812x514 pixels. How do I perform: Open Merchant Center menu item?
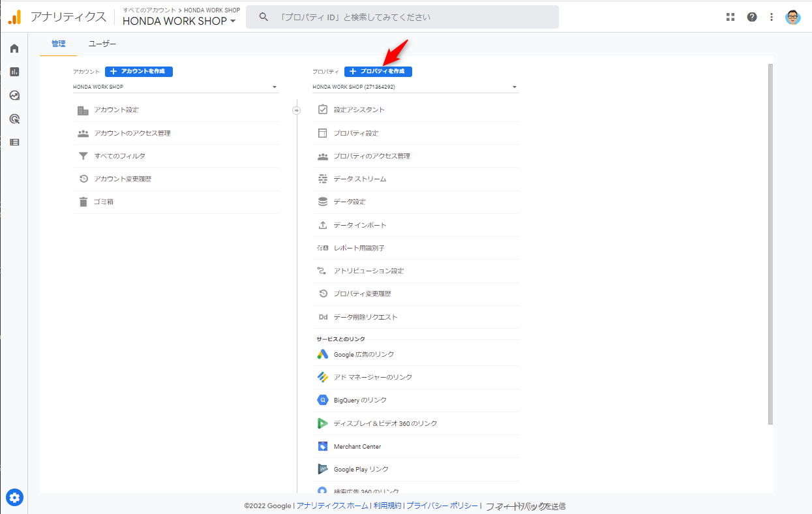415,446
